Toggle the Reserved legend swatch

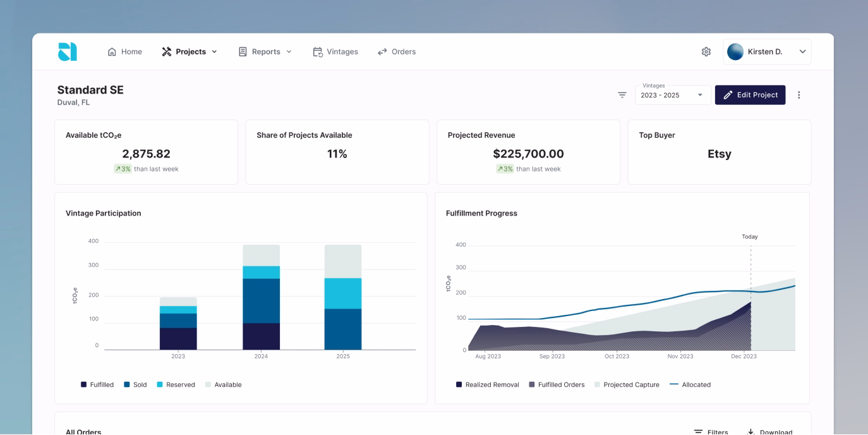pos(160,384)
